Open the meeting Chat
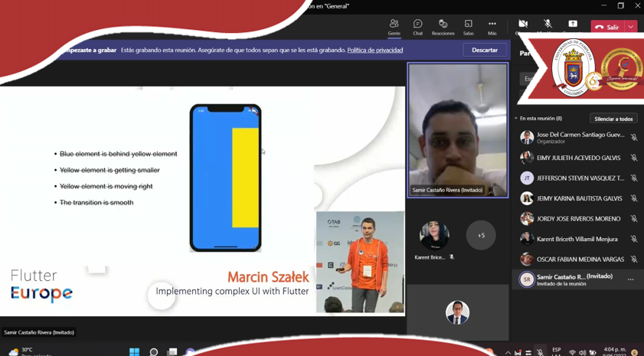The height and width of the screenshot is (356, 644). pos(417,28)
